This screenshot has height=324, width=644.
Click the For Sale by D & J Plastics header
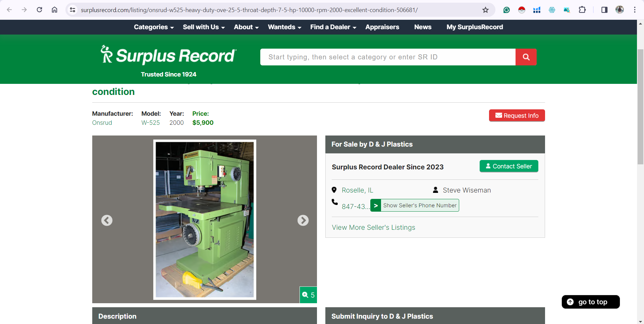(x=435, y=145)
